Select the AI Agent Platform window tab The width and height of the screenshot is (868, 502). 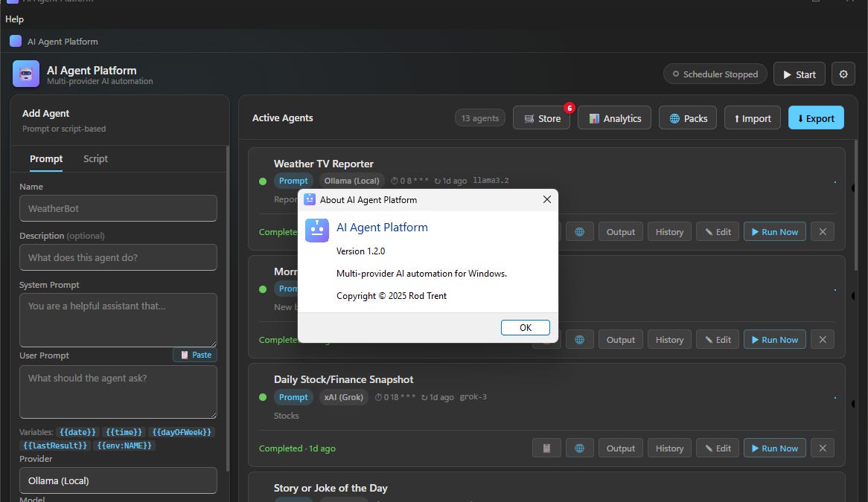tap(54, 42)
